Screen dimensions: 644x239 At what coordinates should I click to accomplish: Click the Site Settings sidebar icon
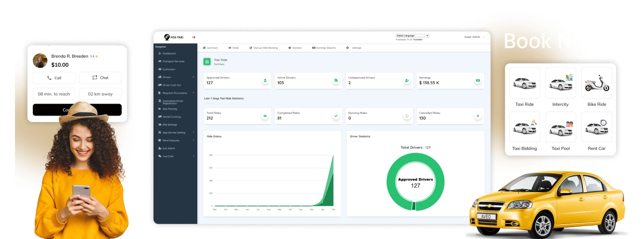[159, 124]
